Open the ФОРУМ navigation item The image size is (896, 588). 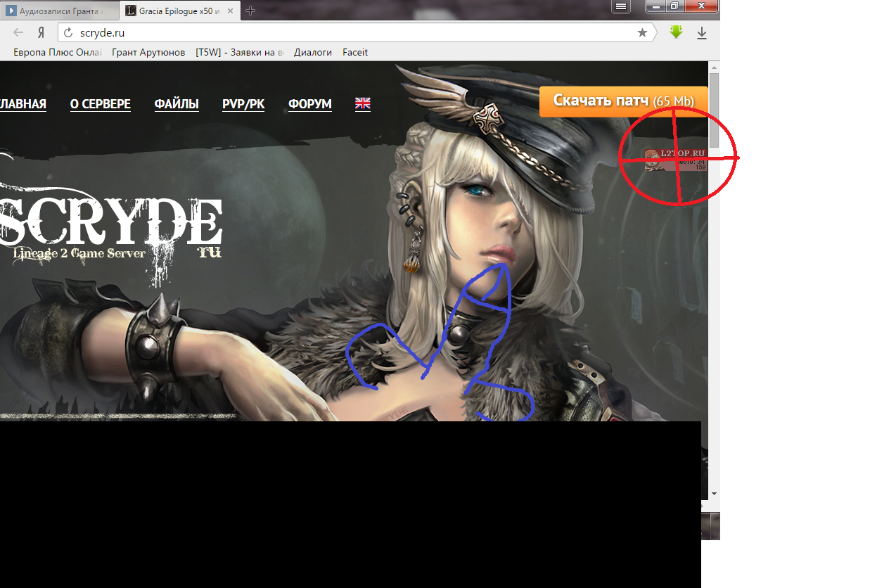point(309,103)
